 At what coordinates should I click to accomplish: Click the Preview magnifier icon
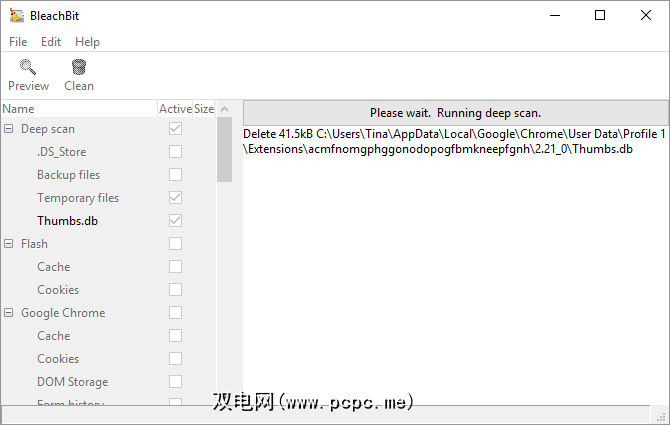point(28,68)
